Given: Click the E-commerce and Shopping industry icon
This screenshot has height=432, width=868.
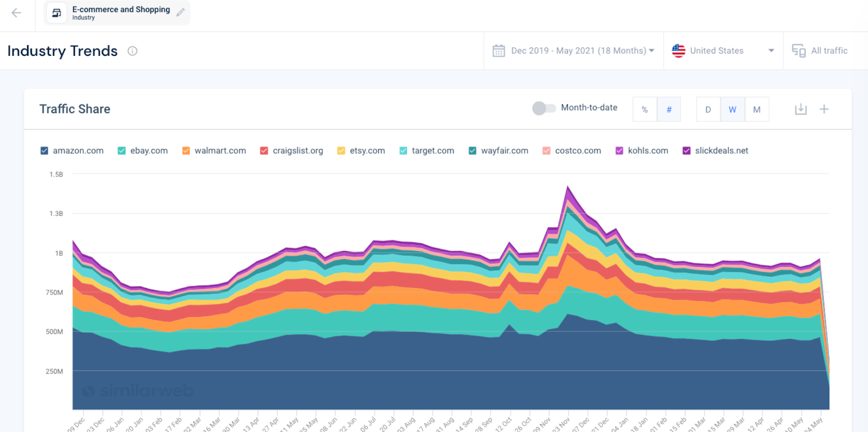Looking at the screenshot, I should (56, 13).
